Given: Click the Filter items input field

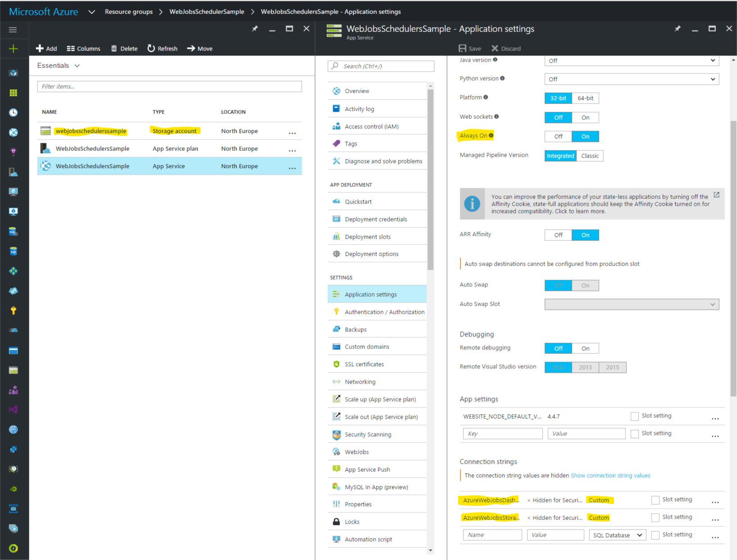Looking at the screenshot, I should (x=169, y=86).
